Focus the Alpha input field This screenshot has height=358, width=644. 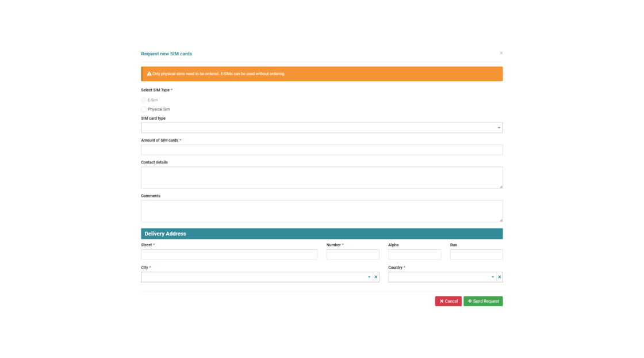pos(415,254)
